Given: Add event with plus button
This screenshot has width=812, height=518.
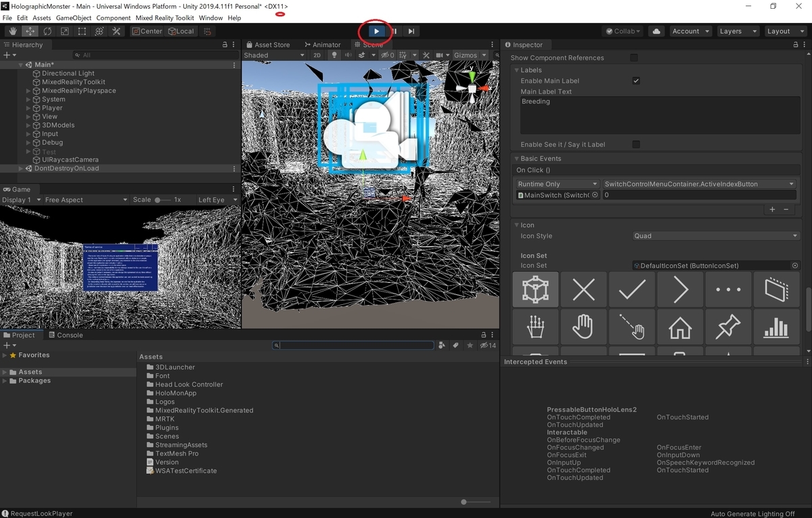Looking at the screenshot, I should (773, 210).
